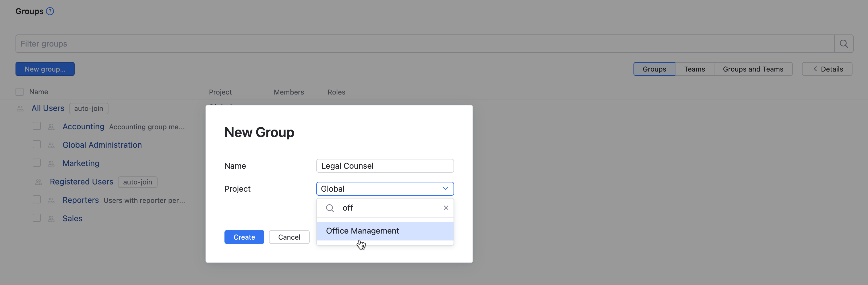Click the magnifier icon in the project search box

(330, 208)
